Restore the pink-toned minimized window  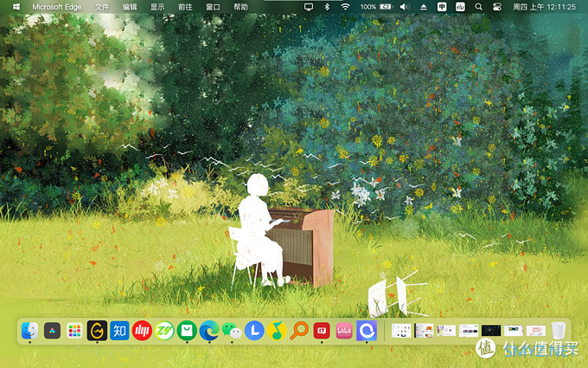pyautogui.click(x=536, y=331)
